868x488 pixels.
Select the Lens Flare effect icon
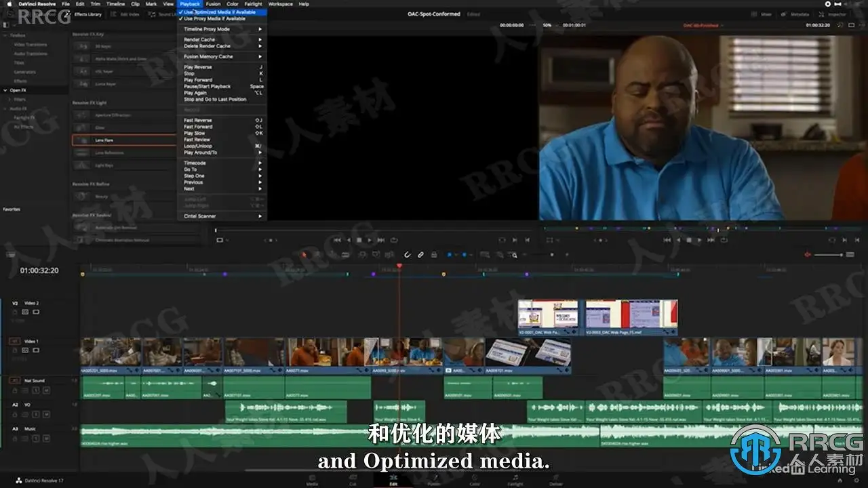[83, 140]
